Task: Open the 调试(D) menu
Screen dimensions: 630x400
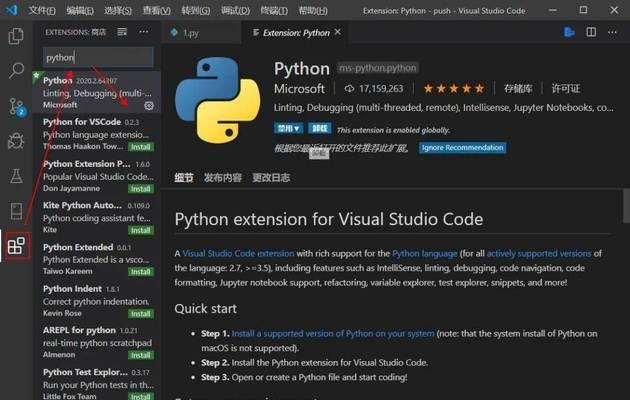Action: point(235,10)
